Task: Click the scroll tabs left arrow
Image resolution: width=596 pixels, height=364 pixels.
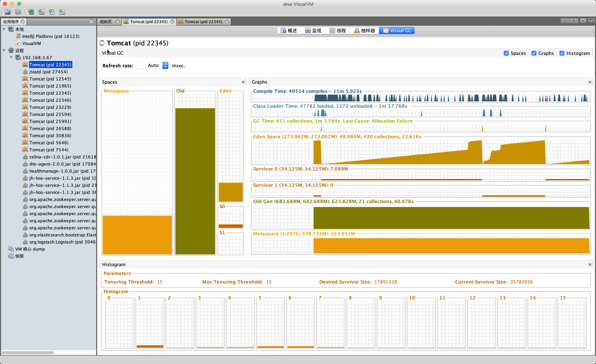Action: pyautogui.click(x=565, y=21)
